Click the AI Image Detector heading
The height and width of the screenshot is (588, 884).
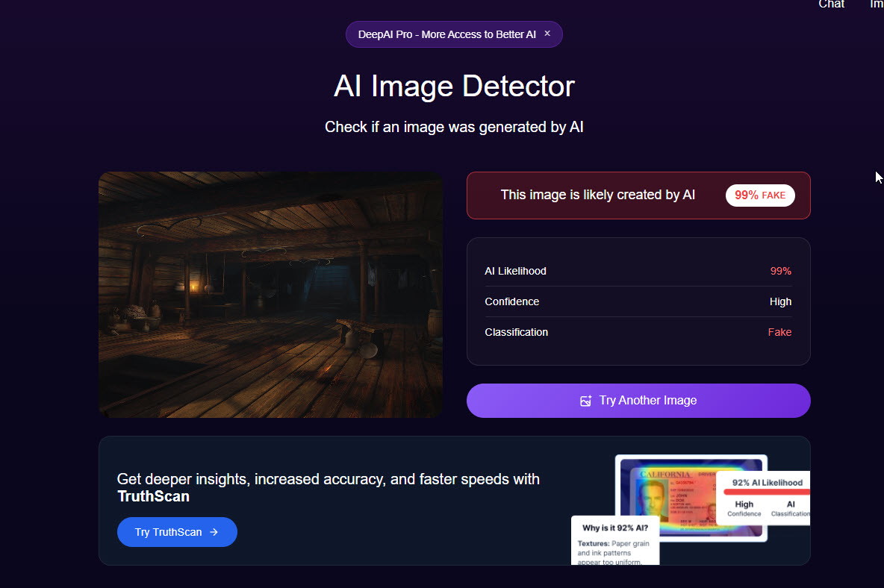454,86
